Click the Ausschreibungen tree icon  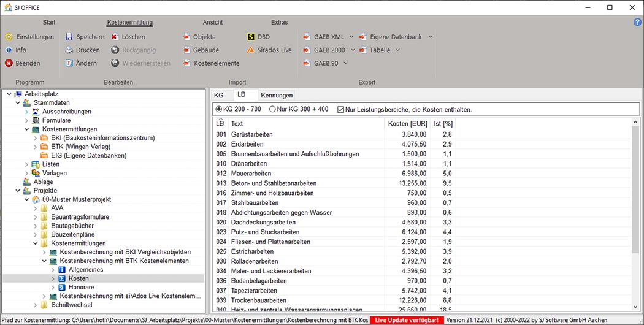36,112
